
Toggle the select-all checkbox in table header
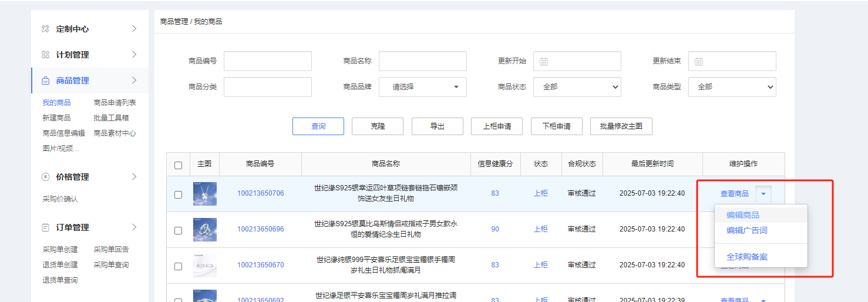pyautogui.click(x=178, y=165)
